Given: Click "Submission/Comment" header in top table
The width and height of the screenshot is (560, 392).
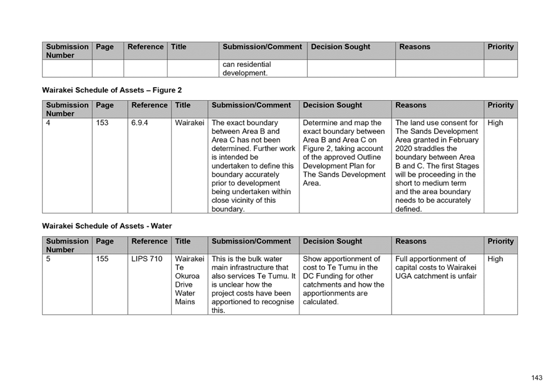Looking at the screenshot, I should 263,51.
